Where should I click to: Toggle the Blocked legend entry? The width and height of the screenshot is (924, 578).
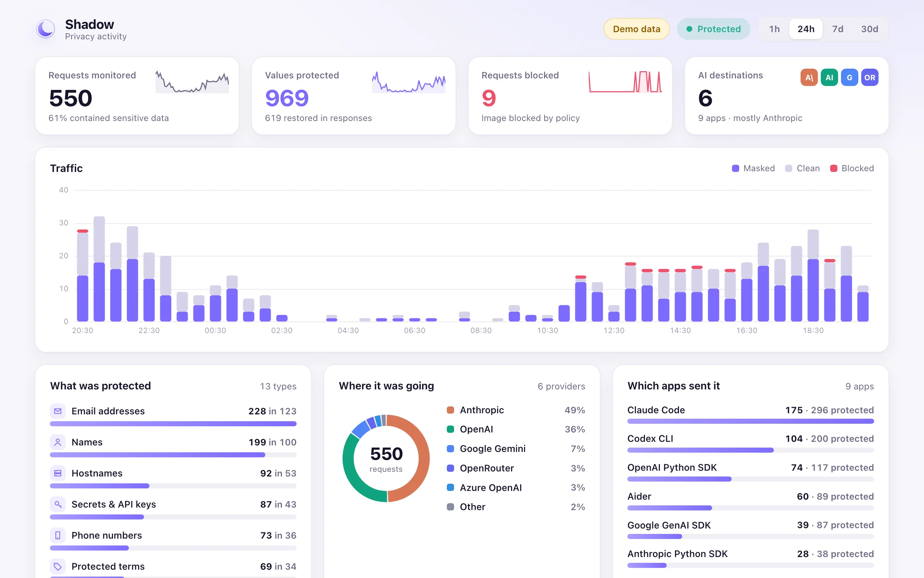pyautogui.click(x=852, y=168)
